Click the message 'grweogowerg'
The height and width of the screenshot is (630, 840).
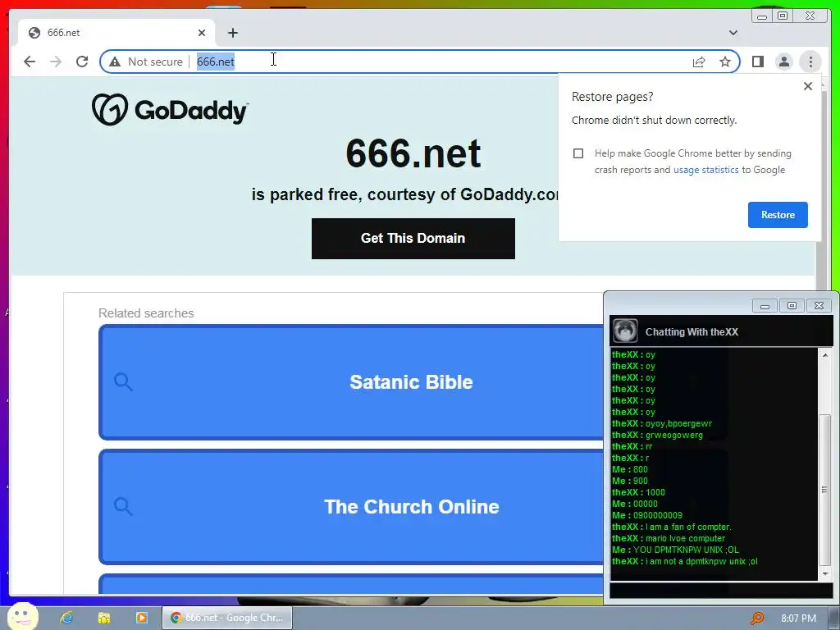point(674,435)
